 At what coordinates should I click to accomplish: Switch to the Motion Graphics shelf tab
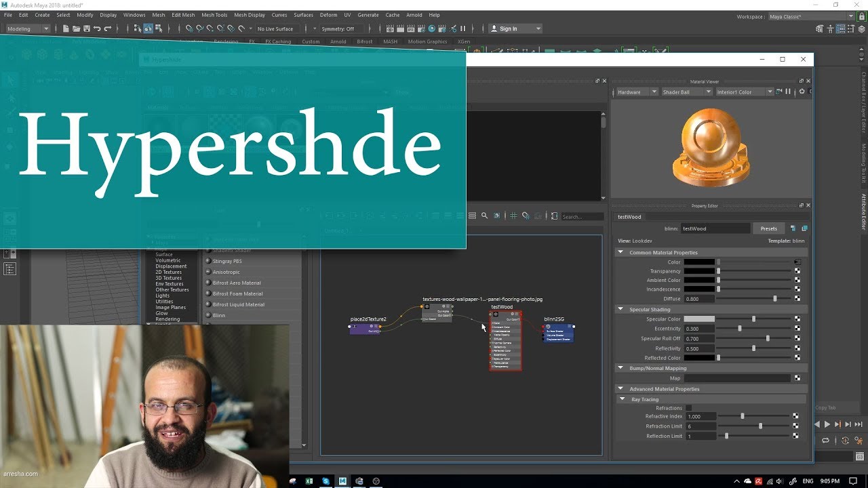pyautogui.click(x=427, y=41)
